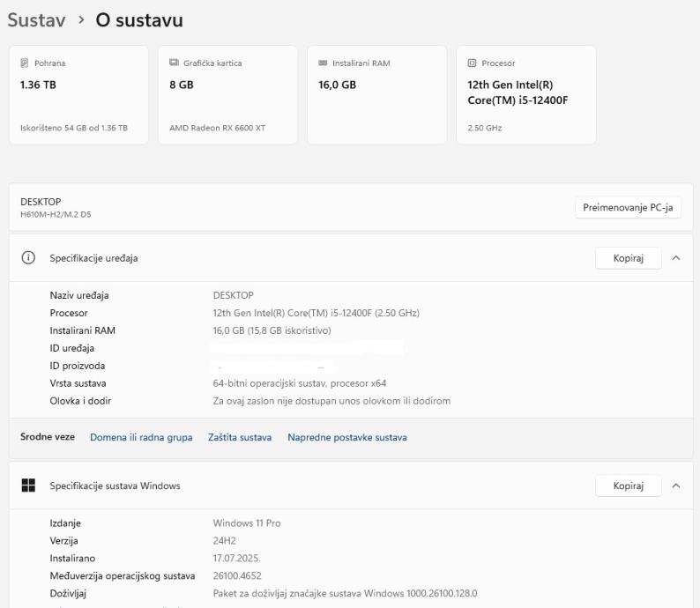This screenshot has height=608, width=700.
Task: Click the Grafička kartica icon
Action: [174, 63]
